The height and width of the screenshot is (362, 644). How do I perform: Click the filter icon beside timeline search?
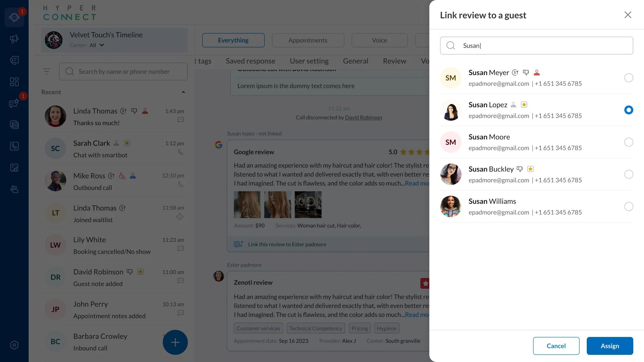click(47, 72)
